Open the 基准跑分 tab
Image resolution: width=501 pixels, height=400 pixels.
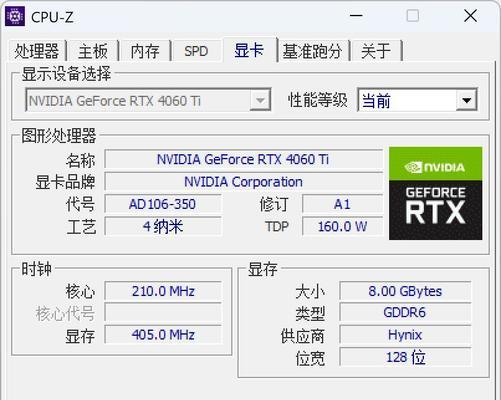(x=313, y=51)
